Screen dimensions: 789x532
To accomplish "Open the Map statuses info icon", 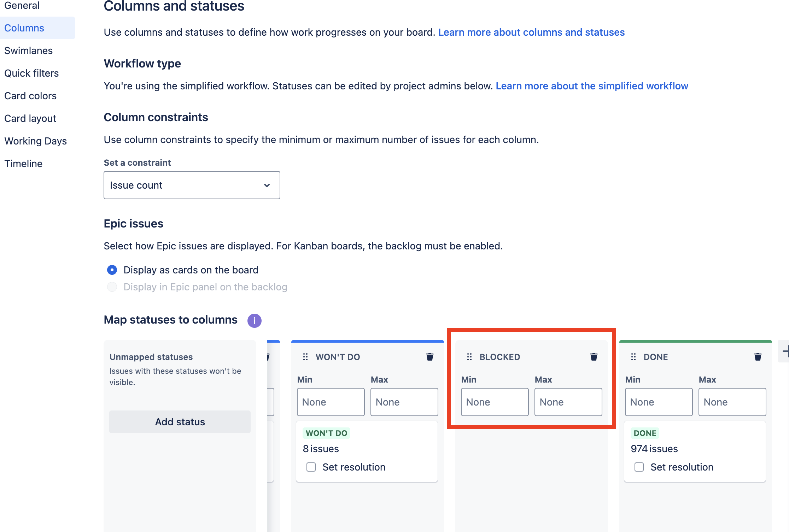I will coord(254,320).
